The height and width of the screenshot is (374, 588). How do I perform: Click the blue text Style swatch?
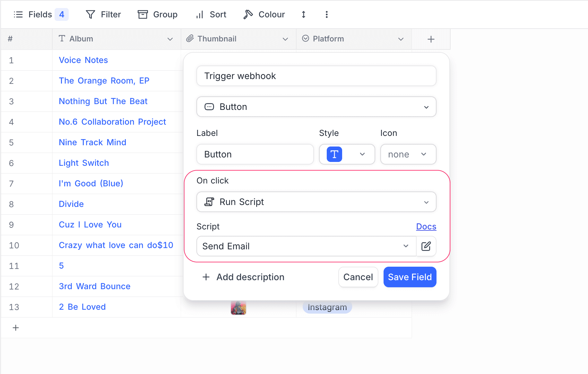(x=334, y=154)
